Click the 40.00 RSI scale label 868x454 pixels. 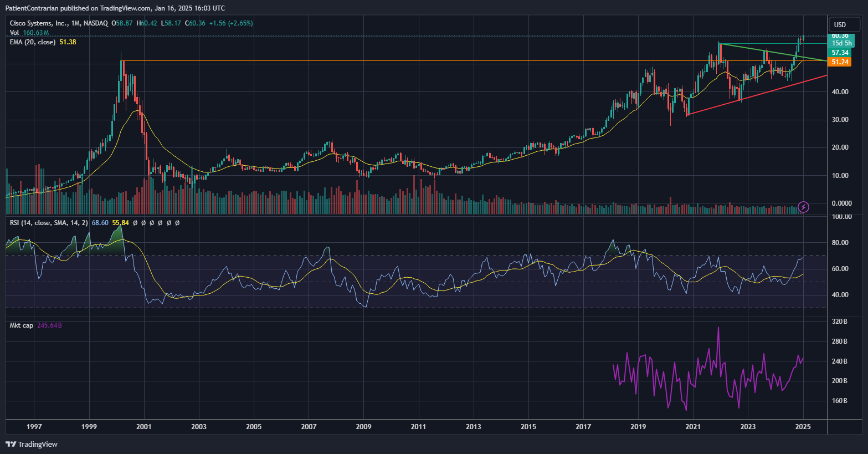[840, 295]
